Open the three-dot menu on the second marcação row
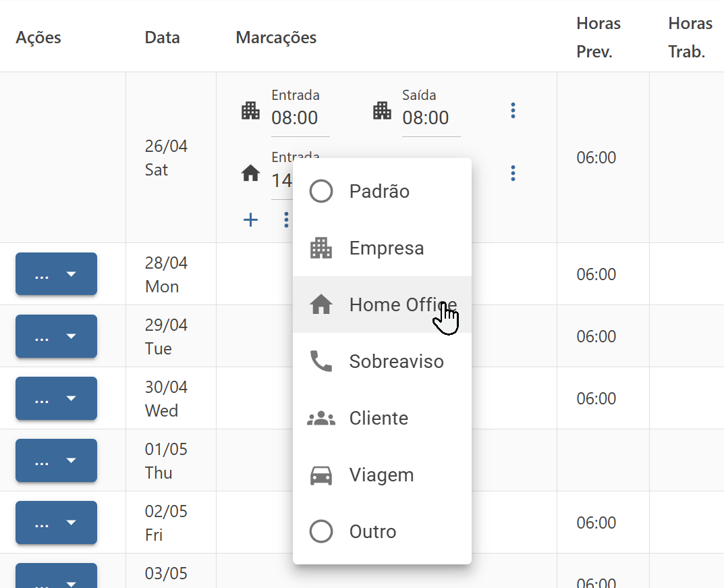Screen dimensions: 724x588 pyautogui.click(x=513, y=173)
